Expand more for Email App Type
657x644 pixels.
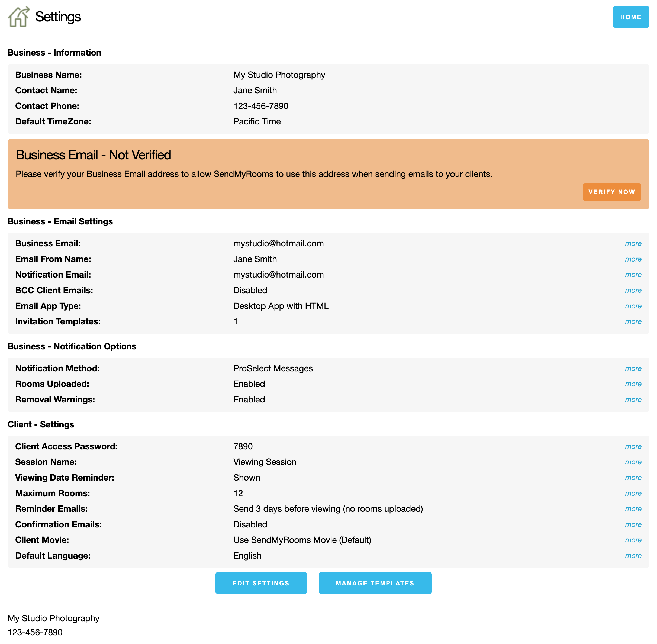(633, 306)
